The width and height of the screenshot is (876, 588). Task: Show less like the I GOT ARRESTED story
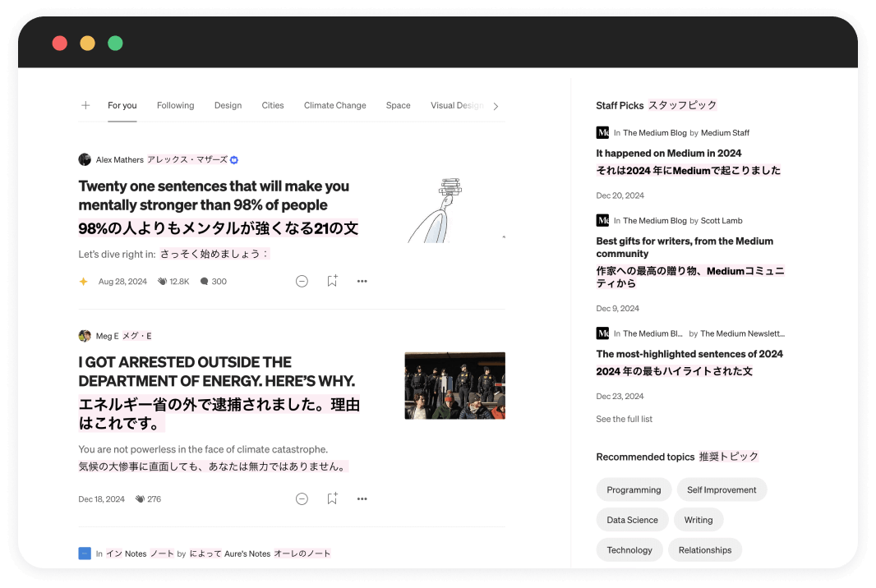click(302, 498)
